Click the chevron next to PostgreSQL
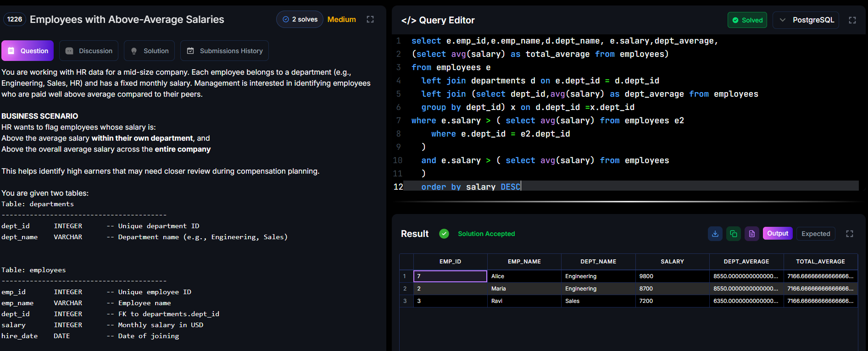 [783, 20]
